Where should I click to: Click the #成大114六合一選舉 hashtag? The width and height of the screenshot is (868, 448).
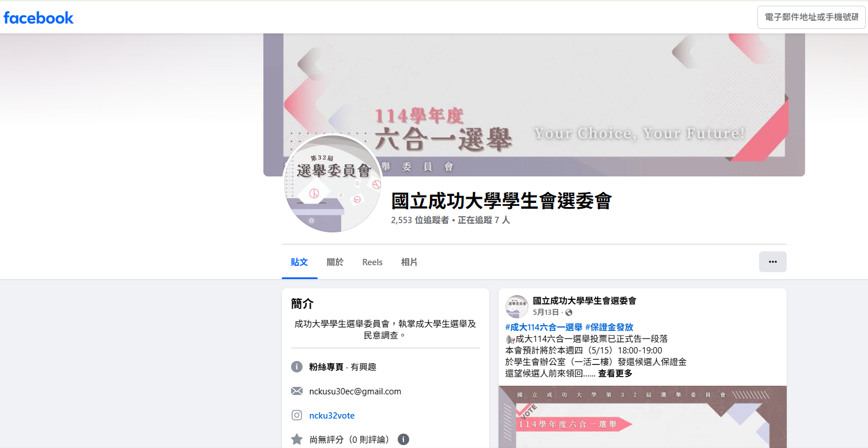[543, 327]
